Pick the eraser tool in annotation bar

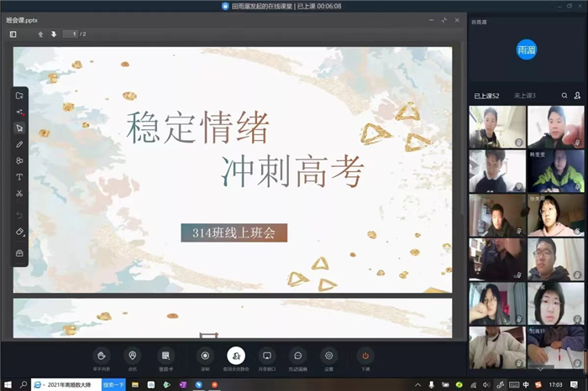(x=19, y=232)
